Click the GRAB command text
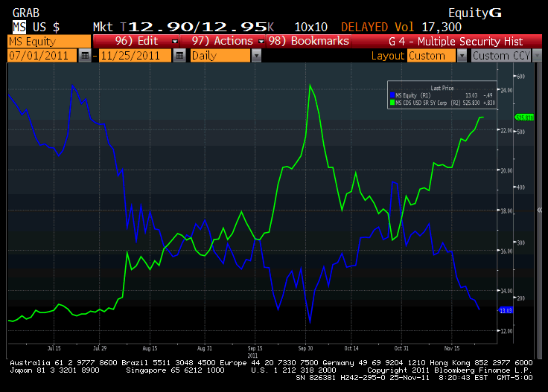The image size is (548, 392). tap(26, 13)
